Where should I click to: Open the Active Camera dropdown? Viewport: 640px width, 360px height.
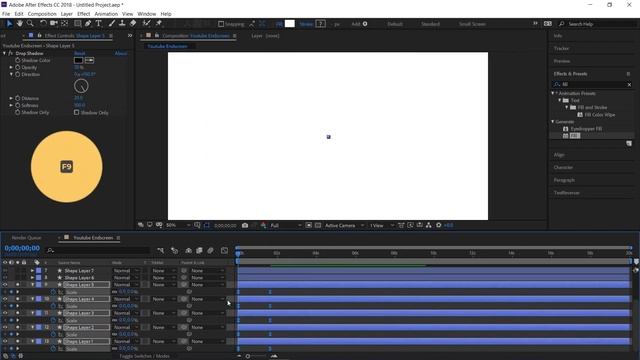coord(344,225)
